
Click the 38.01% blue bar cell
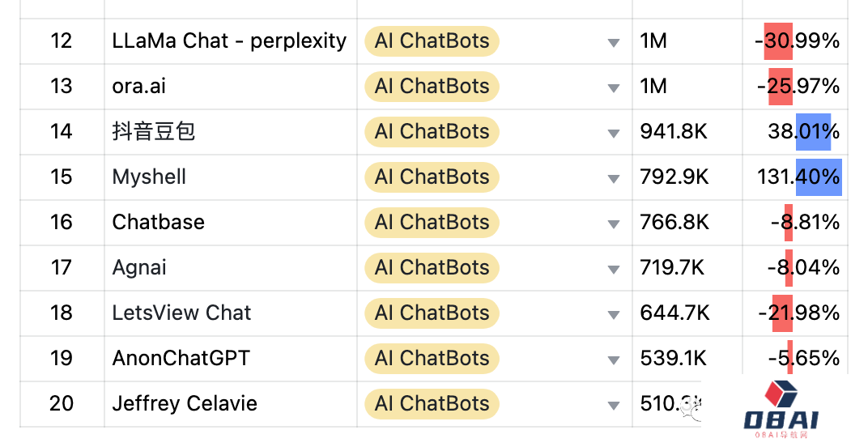pos(795,132)
